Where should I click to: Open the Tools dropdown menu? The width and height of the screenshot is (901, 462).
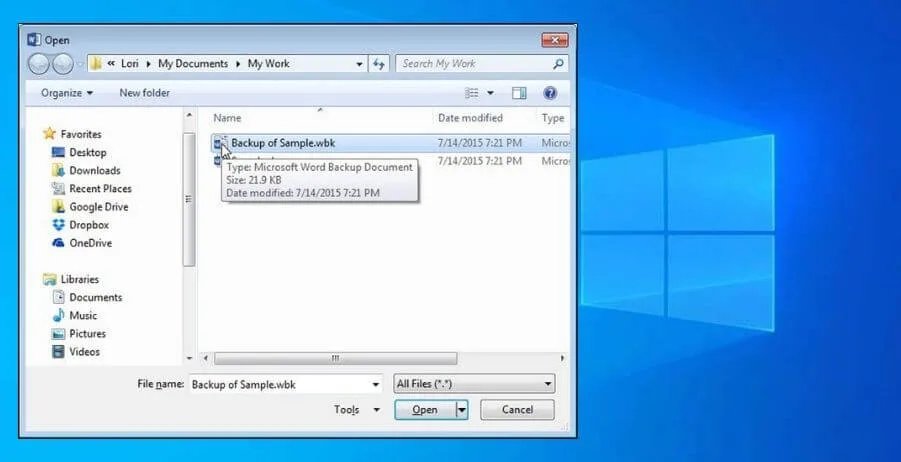(357, 410)
